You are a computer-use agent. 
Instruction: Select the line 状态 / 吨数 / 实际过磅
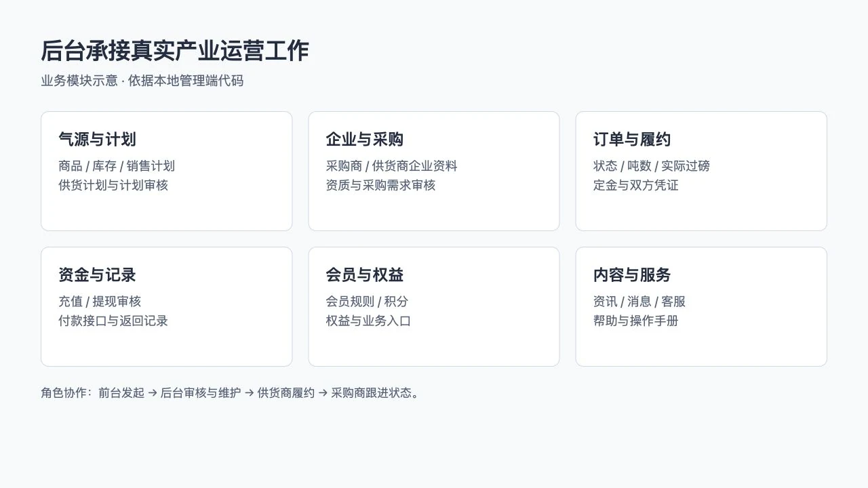(651, 166)
